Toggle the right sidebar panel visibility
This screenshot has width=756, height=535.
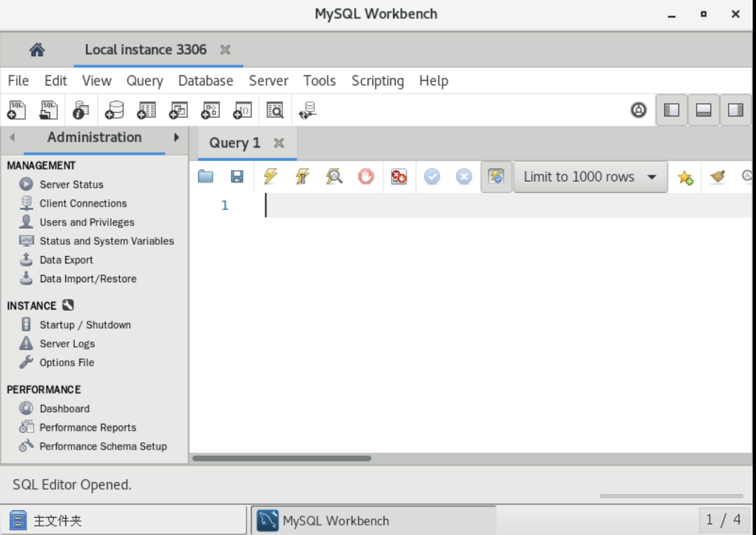tap(735, 110)
